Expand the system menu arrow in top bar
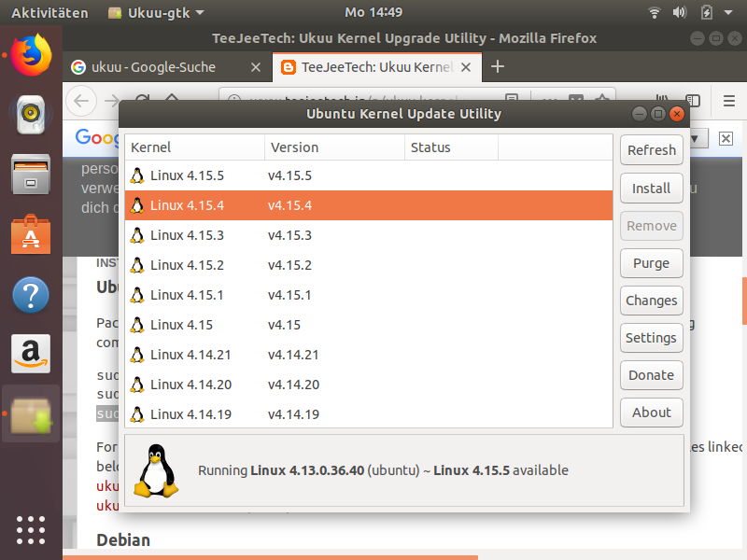This screenshot has width=747, height=560. (x=728, y=13)
